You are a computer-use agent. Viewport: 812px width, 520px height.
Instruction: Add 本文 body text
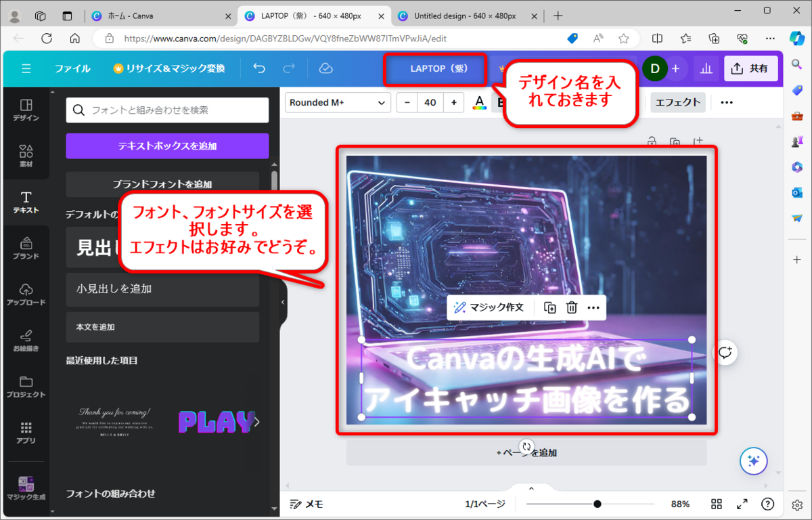coord(162,327)
